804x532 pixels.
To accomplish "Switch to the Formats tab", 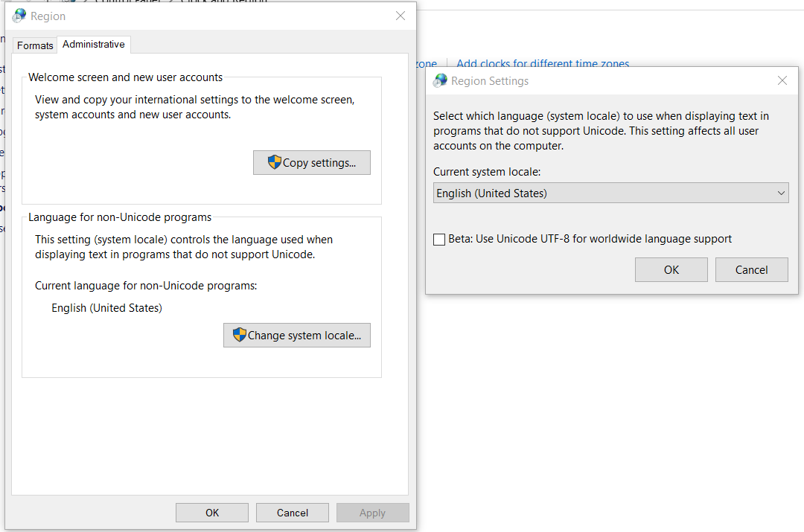I will click(x=34, y=45).
